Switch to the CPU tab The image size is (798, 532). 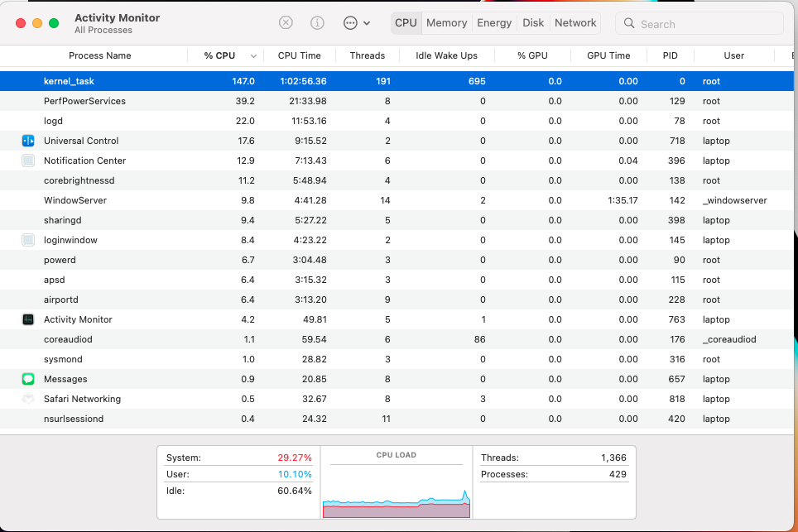tap(406, 23)
